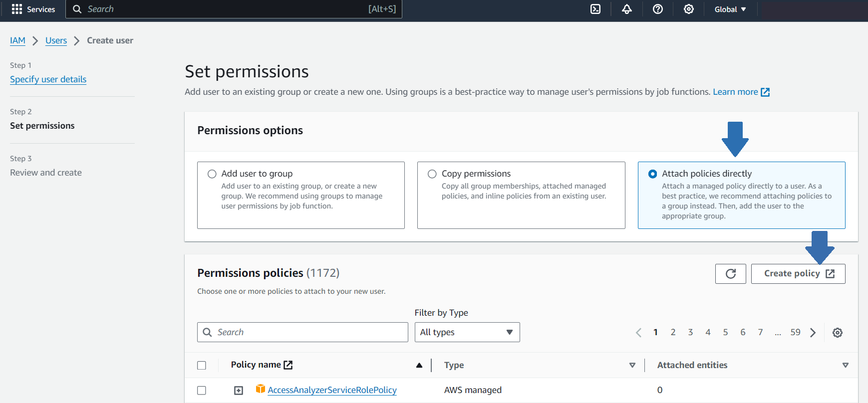This screenshot has width=868, height=403.
Task: Click the Create policy button
Action: coord(798,274)
